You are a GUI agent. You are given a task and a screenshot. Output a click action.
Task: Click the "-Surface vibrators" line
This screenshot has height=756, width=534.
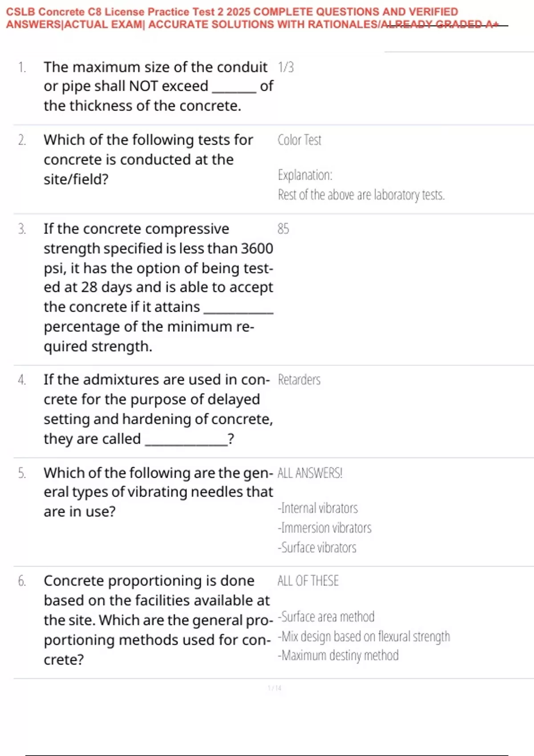[317, 547]
